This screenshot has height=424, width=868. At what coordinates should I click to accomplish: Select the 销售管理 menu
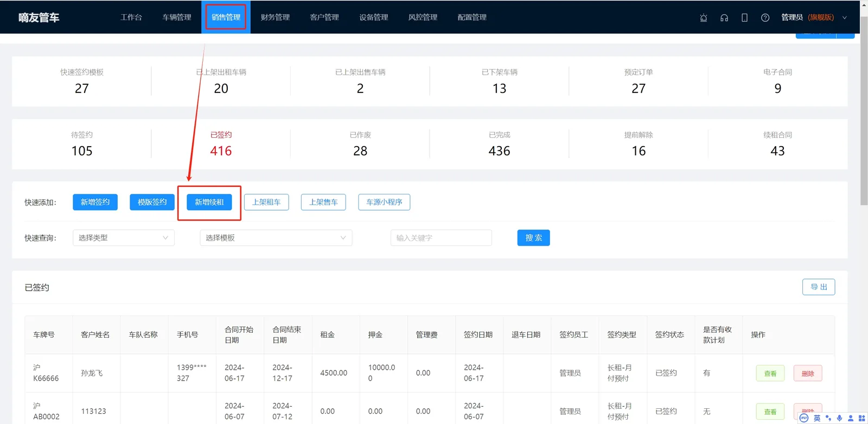coord(226,17)
